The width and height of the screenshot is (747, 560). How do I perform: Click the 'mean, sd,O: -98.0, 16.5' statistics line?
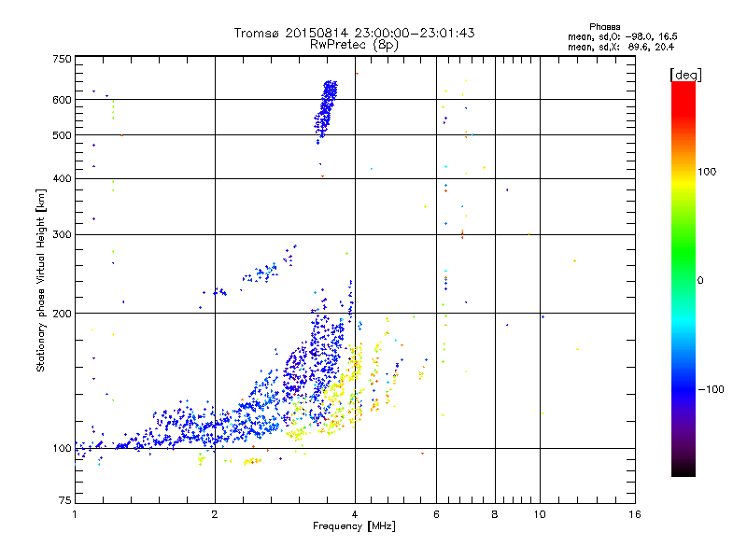(x=623, y=36)
